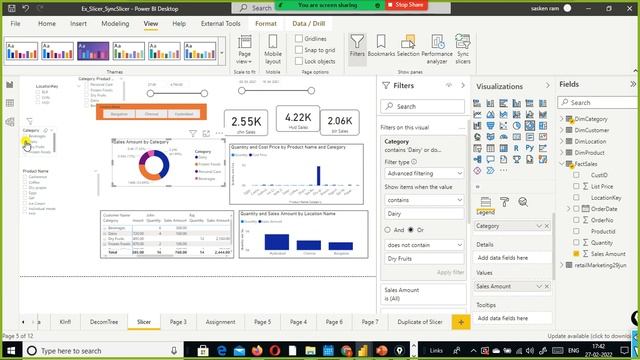Open the Page view dropdown

244,49
